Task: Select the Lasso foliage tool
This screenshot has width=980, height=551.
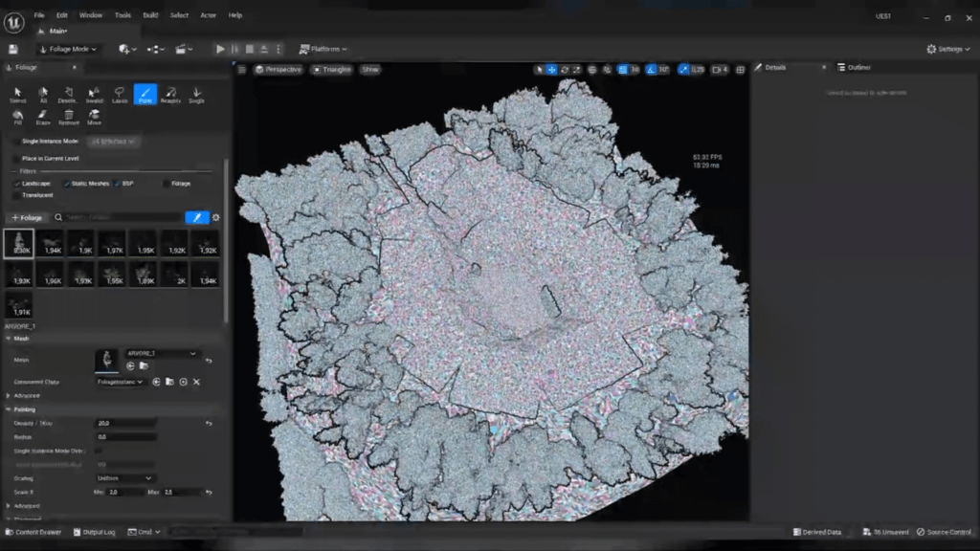Action: click(120, 95)
